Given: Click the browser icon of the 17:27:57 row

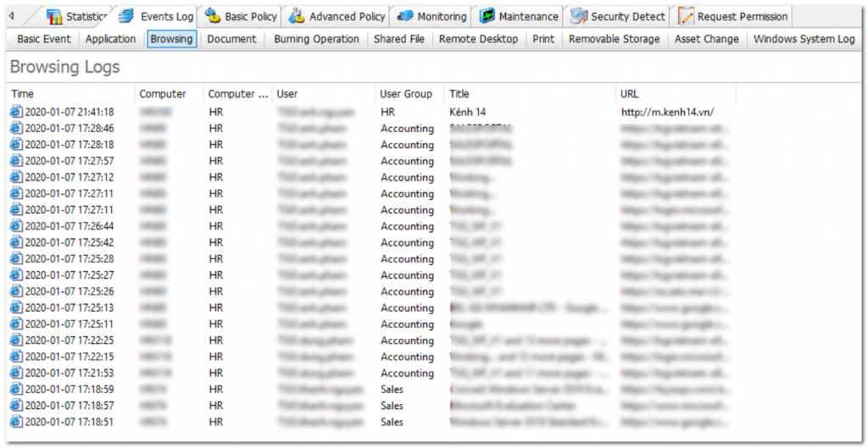Looking at the screenshot, I should point(17,161).
